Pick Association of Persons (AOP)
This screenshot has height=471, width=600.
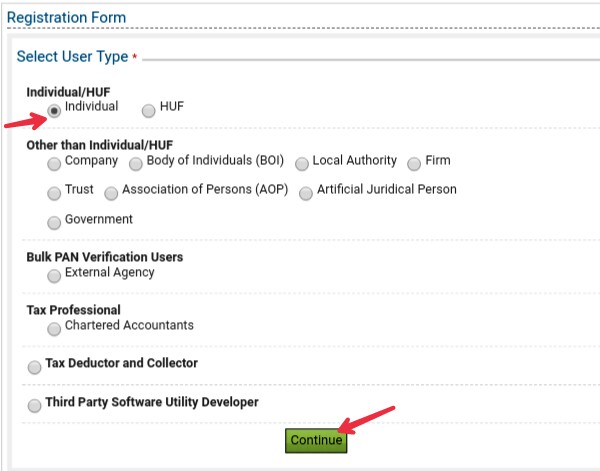111,193
